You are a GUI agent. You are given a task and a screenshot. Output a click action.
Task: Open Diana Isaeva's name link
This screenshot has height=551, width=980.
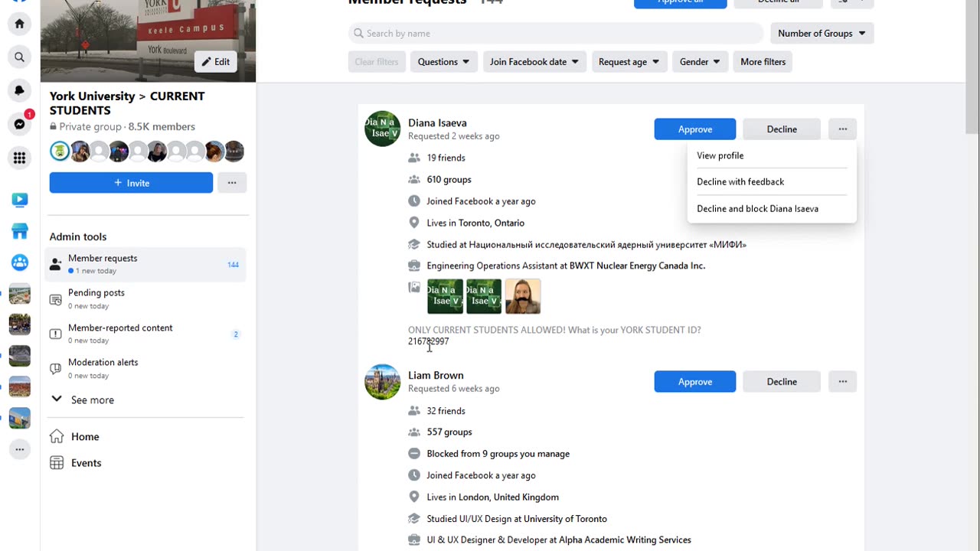point(437,122)
